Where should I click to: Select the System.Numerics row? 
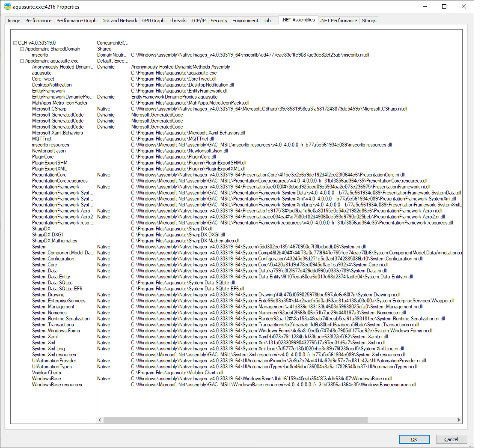pos(49,313)
